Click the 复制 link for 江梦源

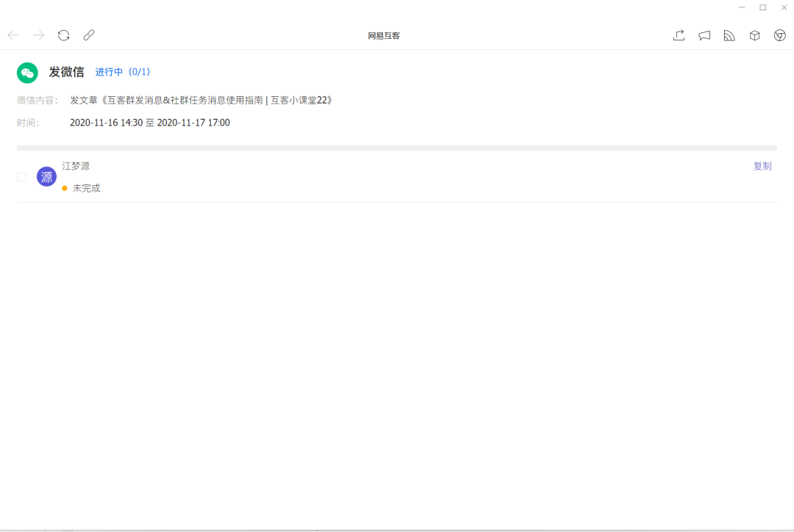762,166
